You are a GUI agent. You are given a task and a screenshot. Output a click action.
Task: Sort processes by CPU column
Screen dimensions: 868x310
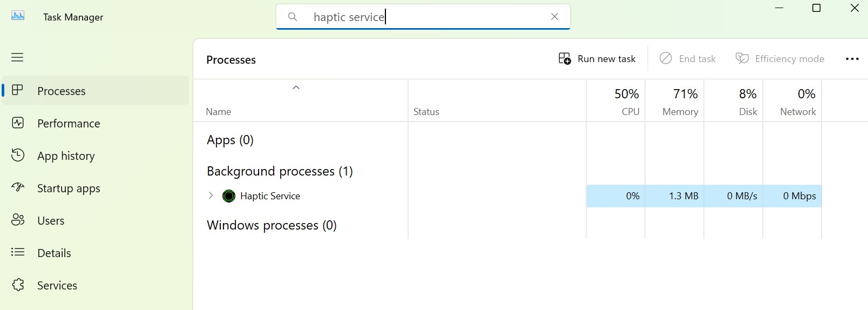pyautogui.click(x=615, y=100)
